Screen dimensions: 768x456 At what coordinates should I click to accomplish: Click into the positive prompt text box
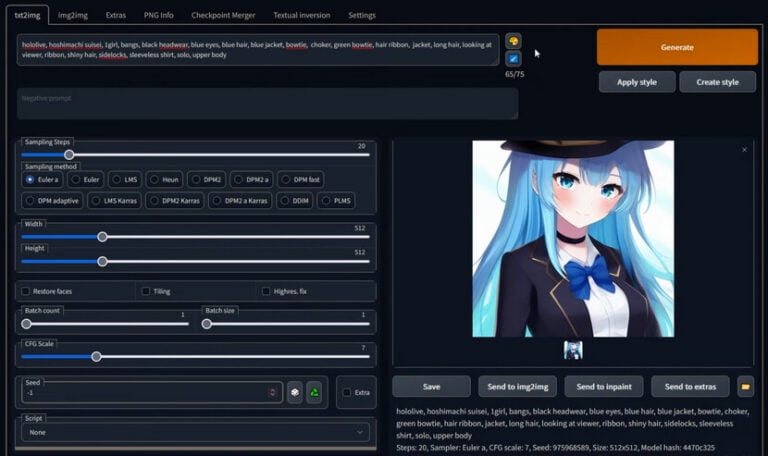(258, 49)
